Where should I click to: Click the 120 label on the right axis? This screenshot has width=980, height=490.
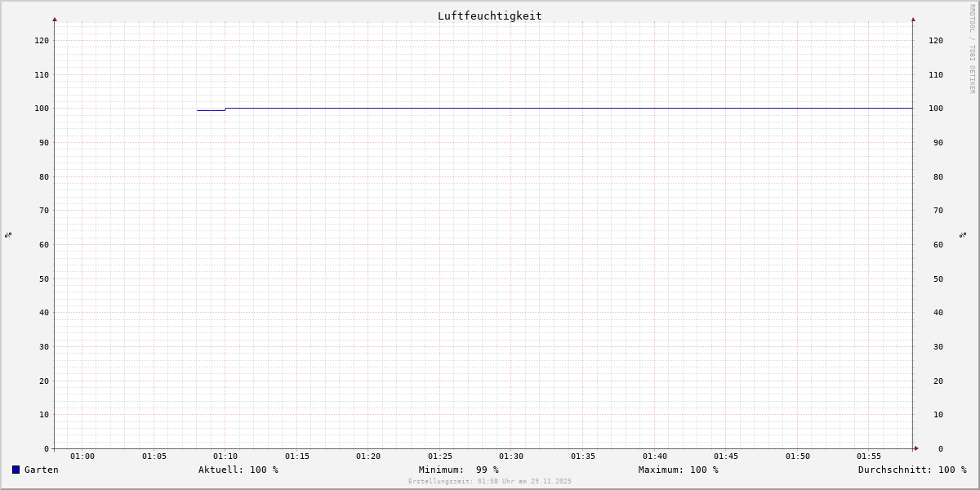click(936, 41)
